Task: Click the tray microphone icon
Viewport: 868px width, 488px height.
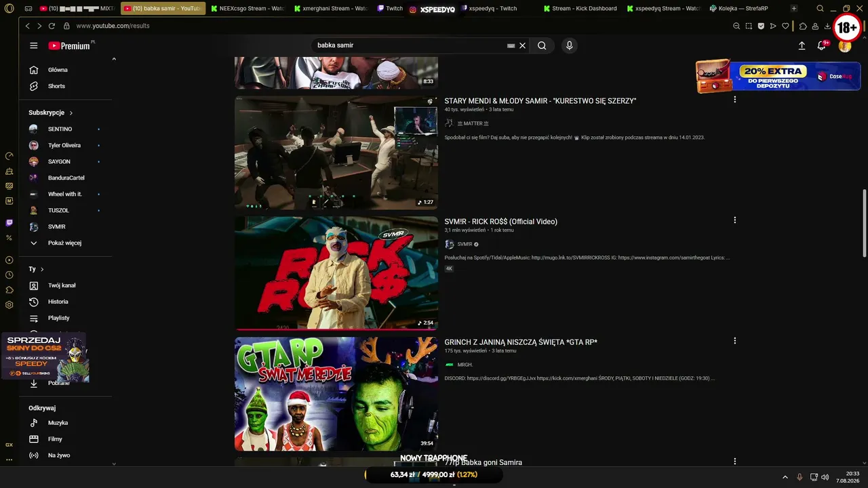Action: pyautogui.click(x=800, y=477)
